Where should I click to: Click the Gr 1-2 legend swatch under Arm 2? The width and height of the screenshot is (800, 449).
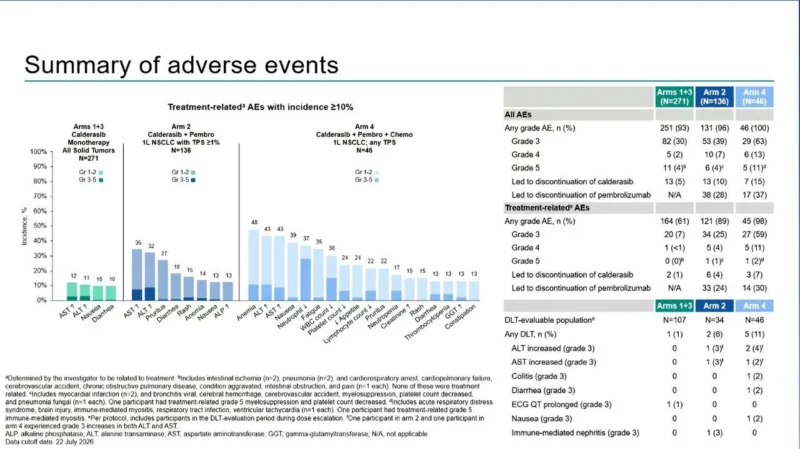(193, 172)
